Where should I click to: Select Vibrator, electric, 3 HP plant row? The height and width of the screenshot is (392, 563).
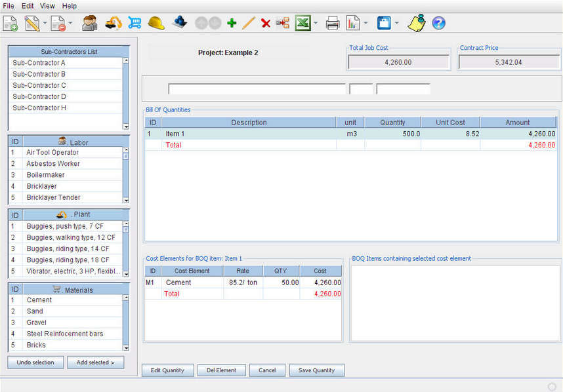pyautogui.click(x=66, y=271)
